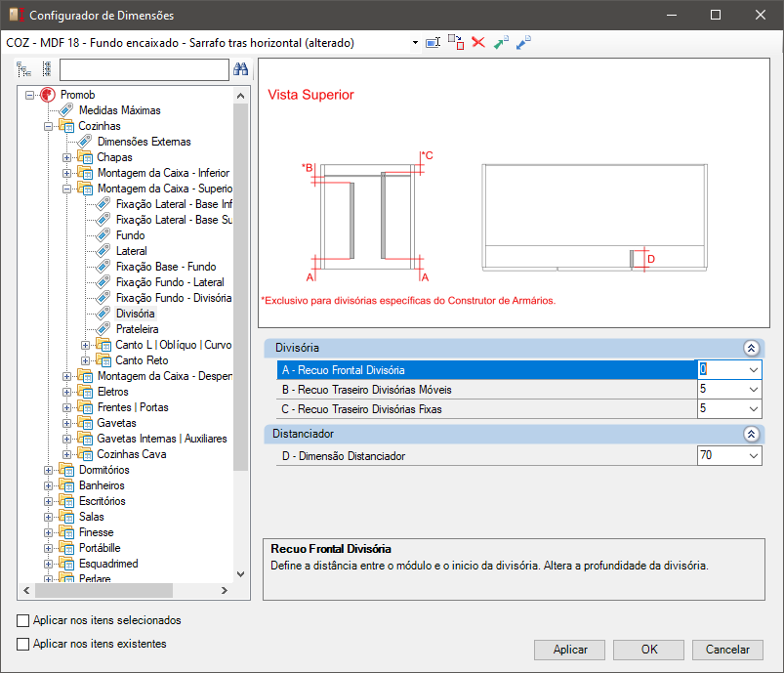The width and height of the screenshot is (784, 673).
Task: Enable Aplicar nos itens selecionados checkbox
Action: 23,620
